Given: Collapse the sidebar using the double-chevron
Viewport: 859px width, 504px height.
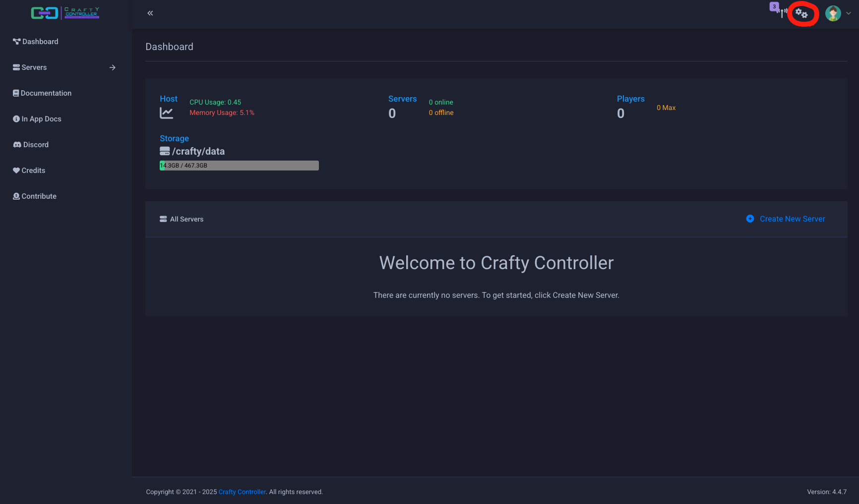Looking at the screenshot, I should coord(150,13).
